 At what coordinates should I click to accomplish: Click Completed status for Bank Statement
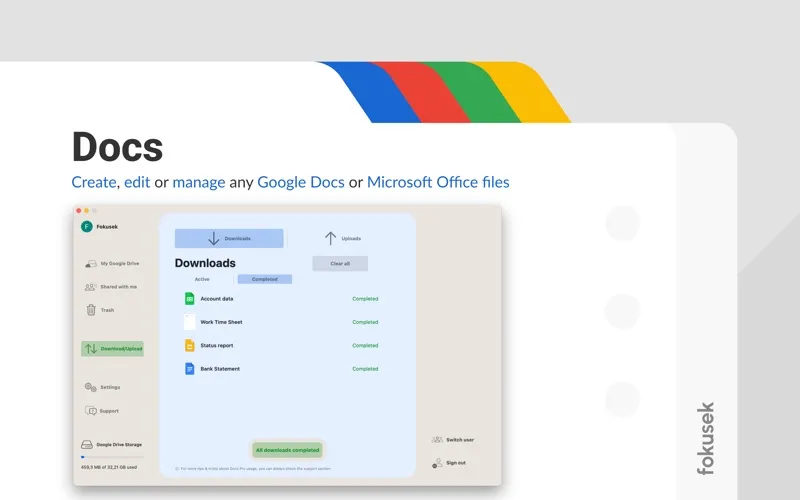(x=365, y=368)
